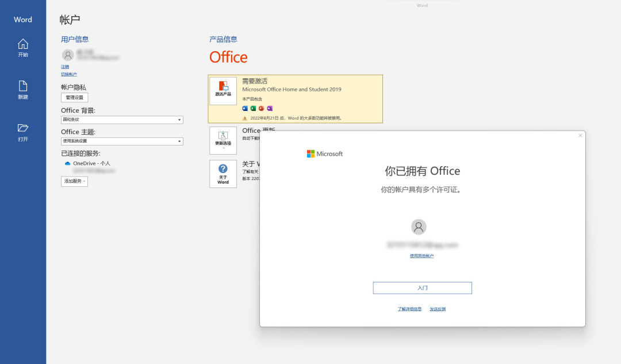Open the 开始 sidebar item
621x364 pixels.
tap(22, 47)
